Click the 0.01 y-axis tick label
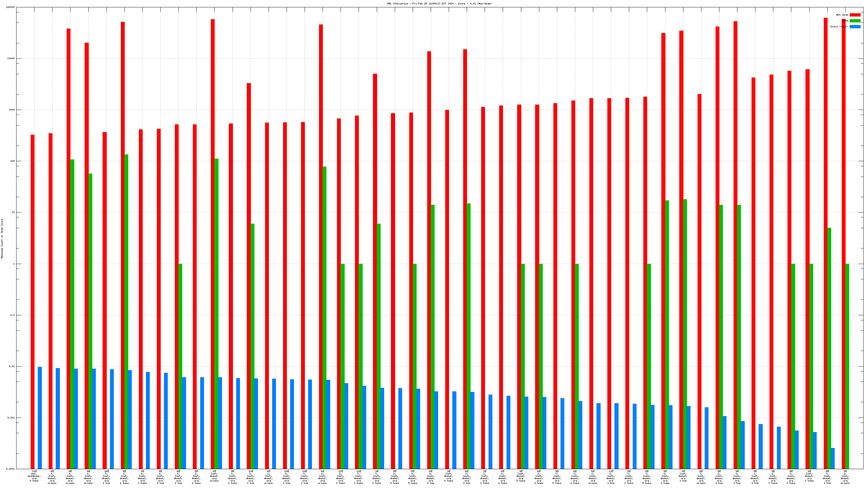Image resolution: width=868 pixels, height=488 pixels. point(12,366)
